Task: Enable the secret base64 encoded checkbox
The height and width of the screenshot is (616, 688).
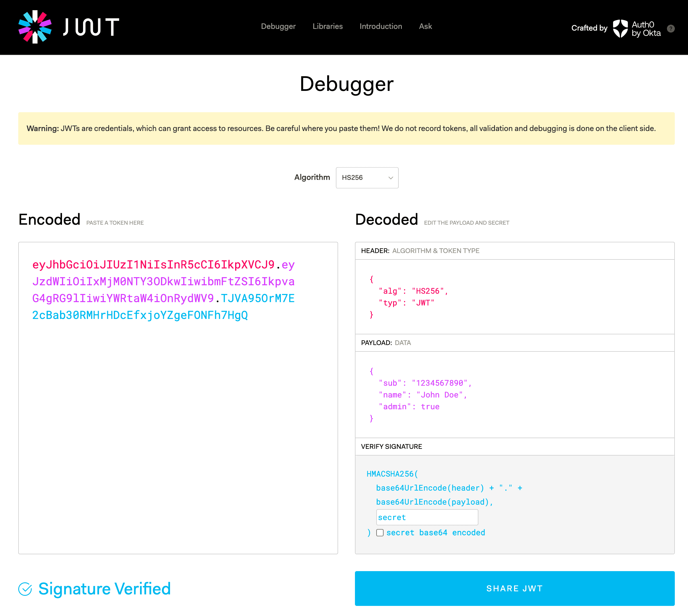Action: pos(380,532)
